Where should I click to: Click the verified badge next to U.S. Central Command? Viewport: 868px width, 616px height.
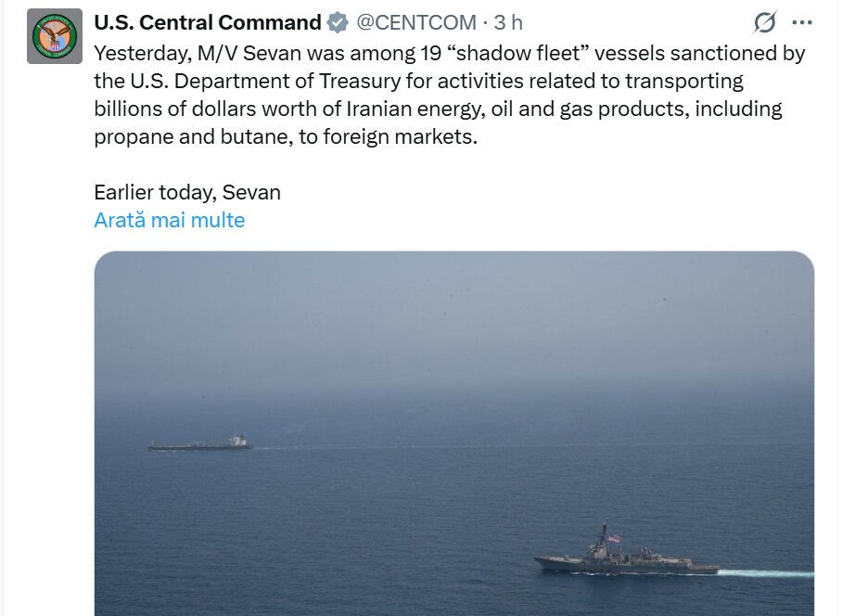coord(337,24)
